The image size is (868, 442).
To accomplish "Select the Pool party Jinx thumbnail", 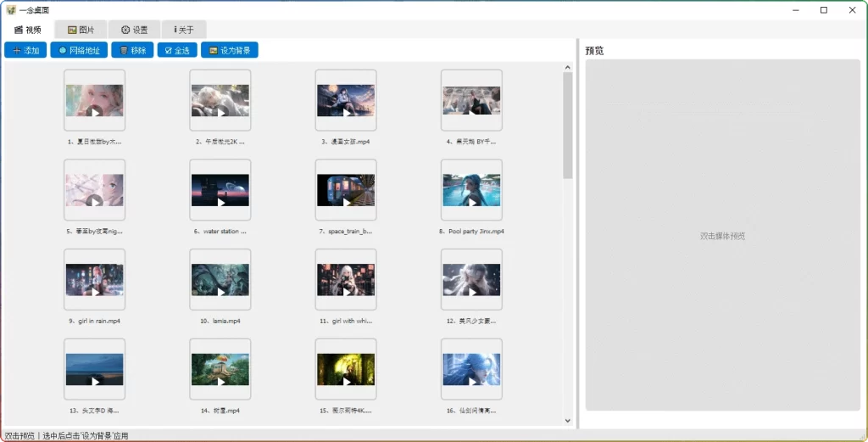I will click(471, 190).
